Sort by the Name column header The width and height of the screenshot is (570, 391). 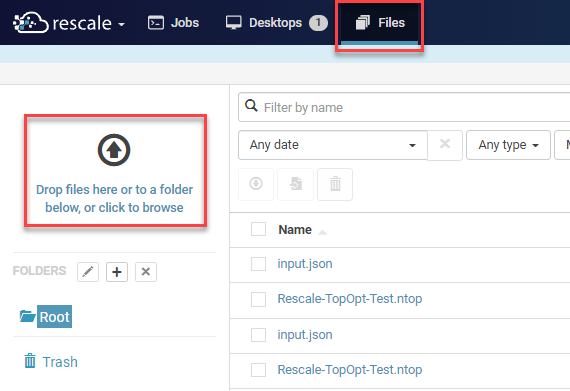tap(295, 230)
